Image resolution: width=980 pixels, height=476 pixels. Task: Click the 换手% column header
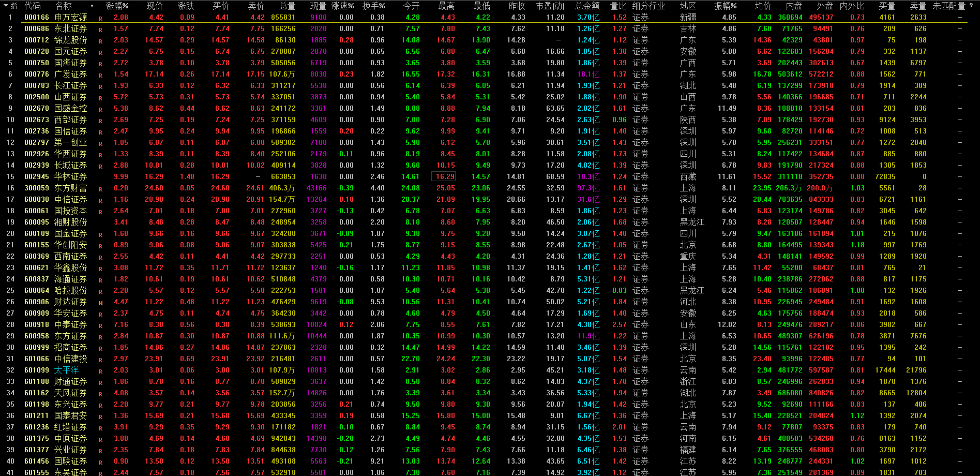pyautogui.click(x=374, y=6)
